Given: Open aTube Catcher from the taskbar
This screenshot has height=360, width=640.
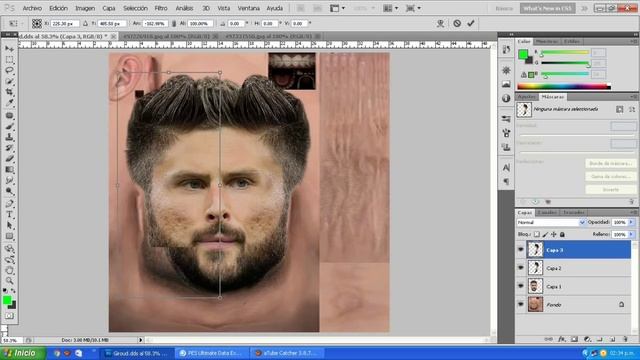Looking at the screenshot, I should [287, 353].
